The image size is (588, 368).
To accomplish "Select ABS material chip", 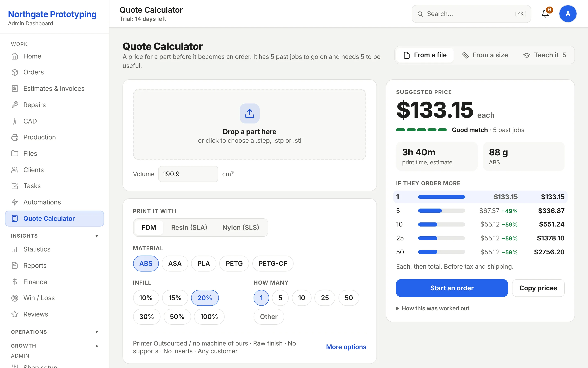I will (146, 264).
